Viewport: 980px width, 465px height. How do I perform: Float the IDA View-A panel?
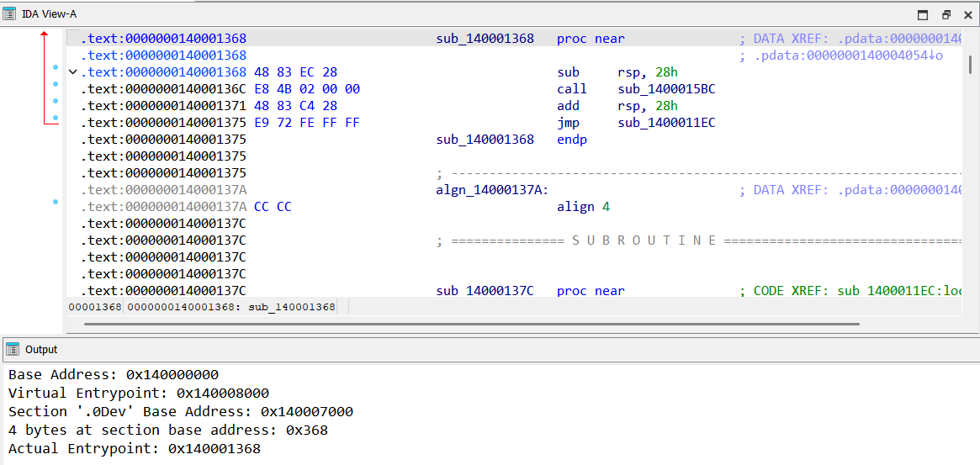946,14
